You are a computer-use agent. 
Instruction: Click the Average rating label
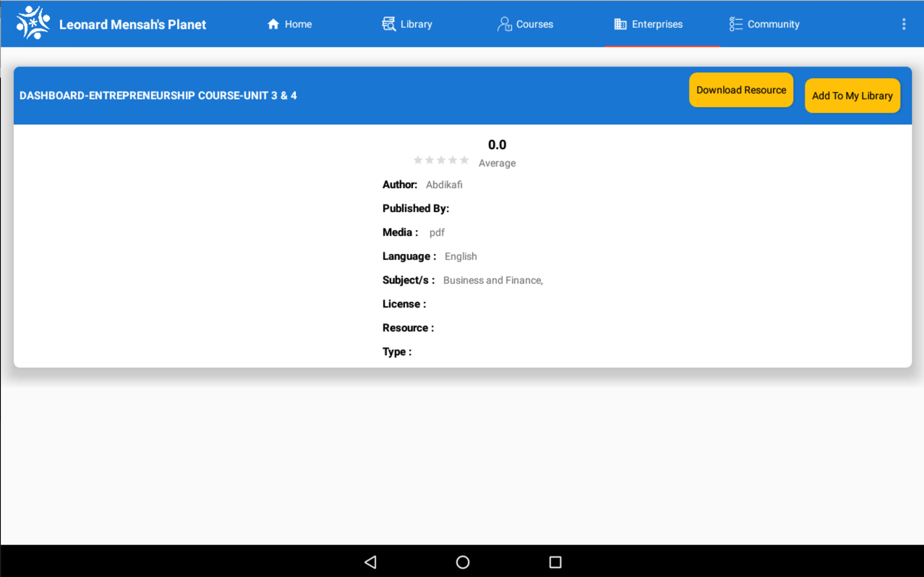coord(497,163)
